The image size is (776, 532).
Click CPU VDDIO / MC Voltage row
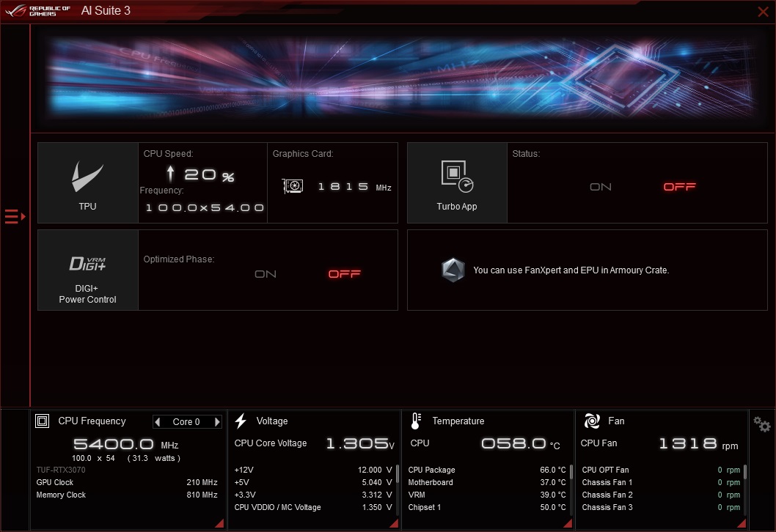click(313, 507)
